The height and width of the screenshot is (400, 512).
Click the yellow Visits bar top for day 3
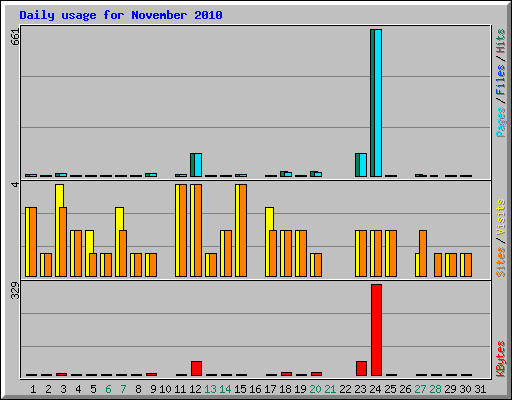59,195
